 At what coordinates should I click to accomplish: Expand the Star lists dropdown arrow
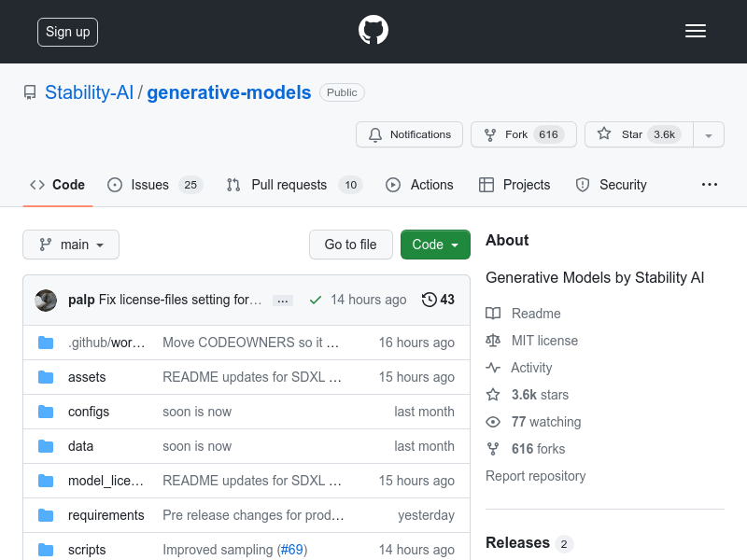[x=709, y=134]
